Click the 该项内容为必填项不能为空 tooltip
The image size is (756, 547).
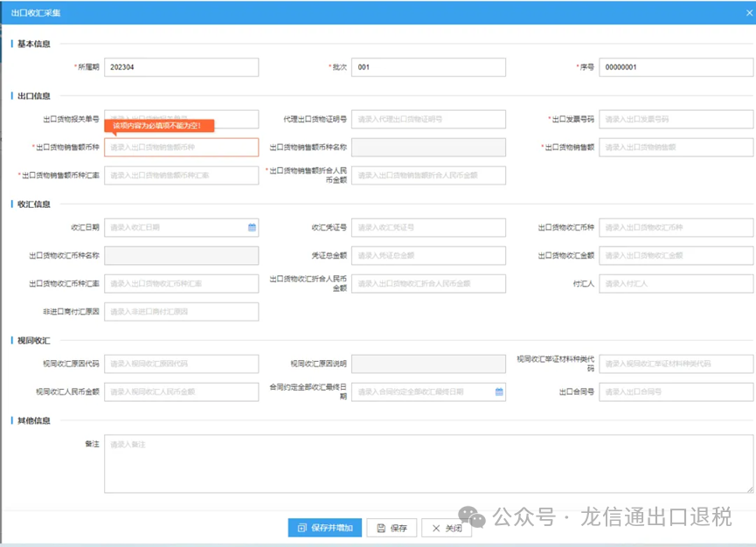coord(159,126)
